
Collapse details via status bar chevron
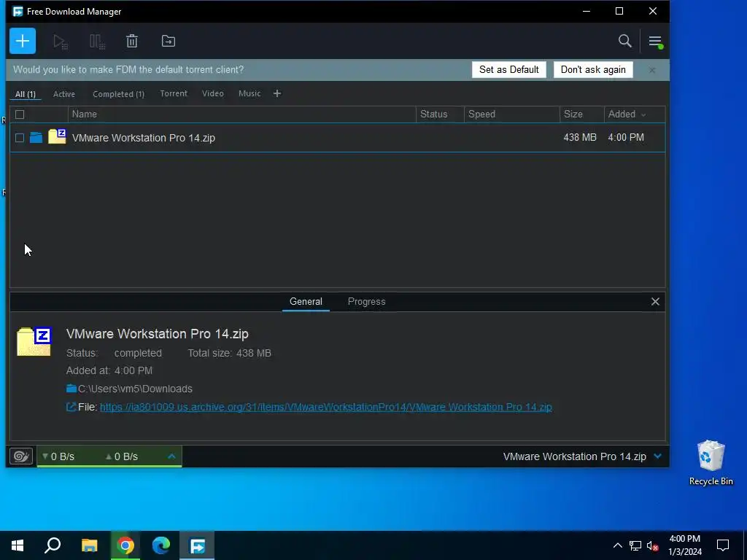tap(658, 456)
